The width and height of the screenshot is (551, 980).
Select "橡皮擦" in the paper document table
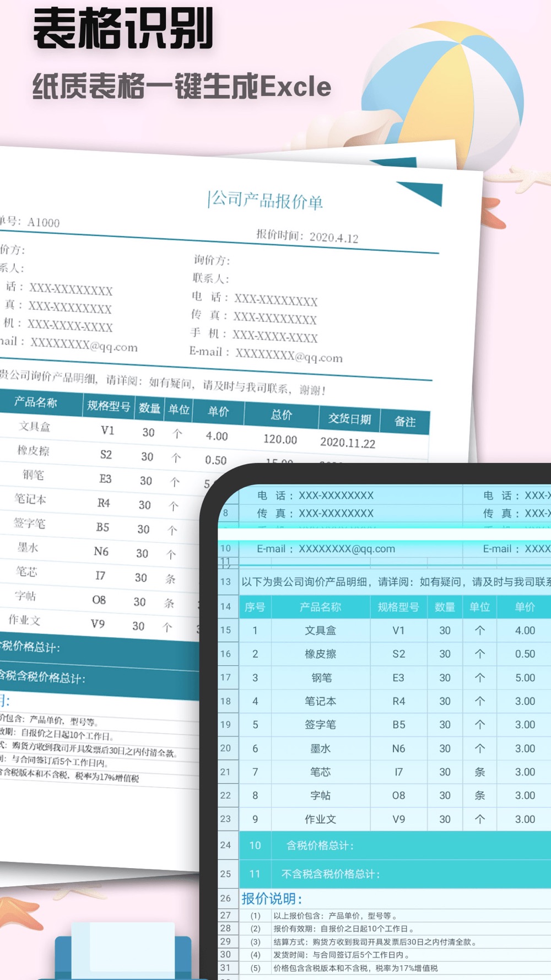pos(33,450)
